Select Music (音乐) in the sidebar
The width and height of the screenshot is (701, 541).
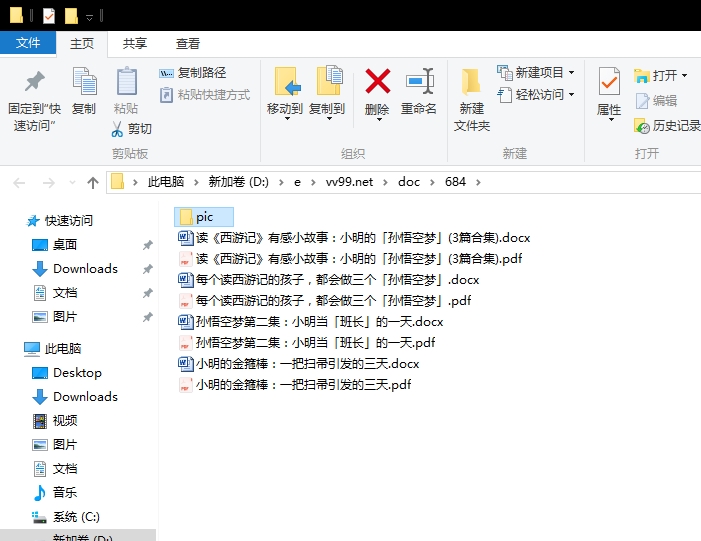point(55,493)
